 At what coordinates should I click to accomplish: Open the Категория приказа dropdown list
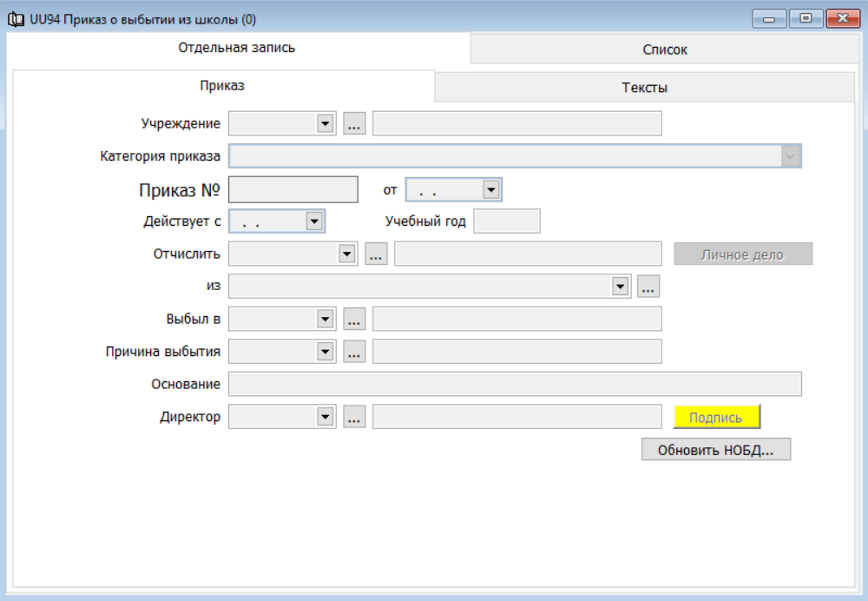tap(790, 156)
